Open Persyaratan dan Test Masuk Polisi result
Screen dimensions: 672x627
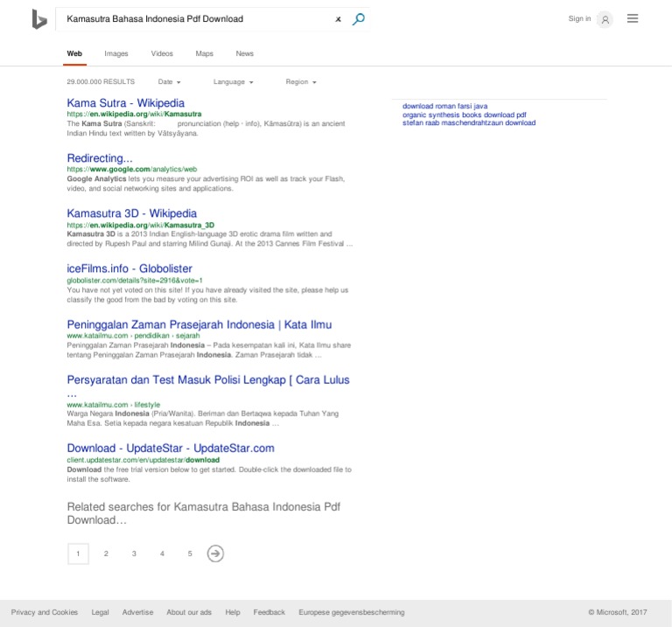[208, 380]
